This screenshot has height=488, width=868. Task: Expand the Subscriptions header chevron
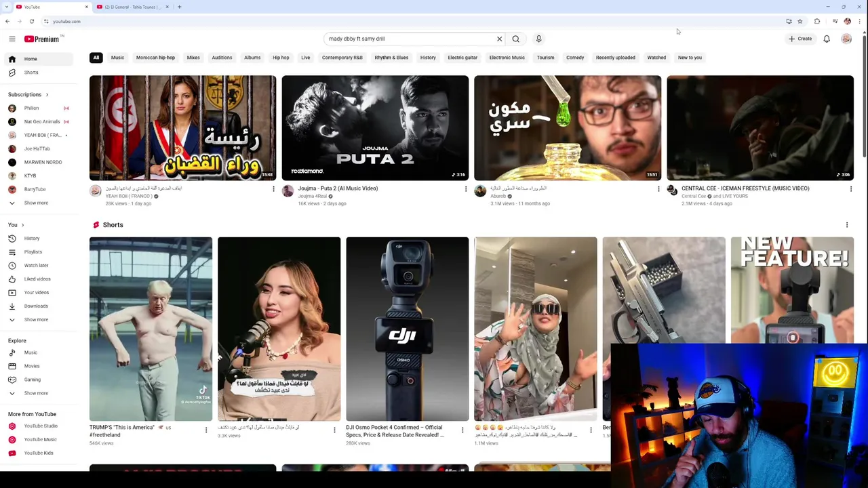(47, 95)
